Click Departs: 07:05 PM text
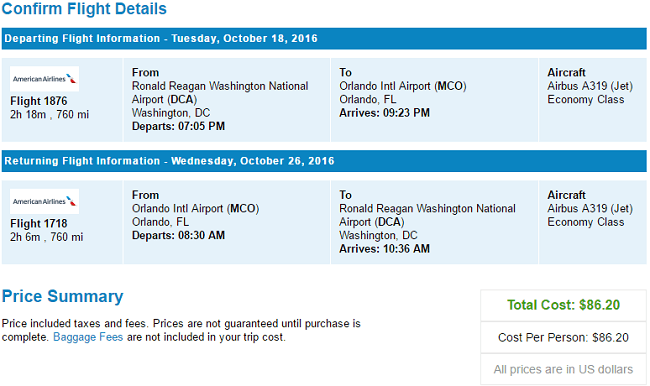The image size is (650, 386). [178, 126]
